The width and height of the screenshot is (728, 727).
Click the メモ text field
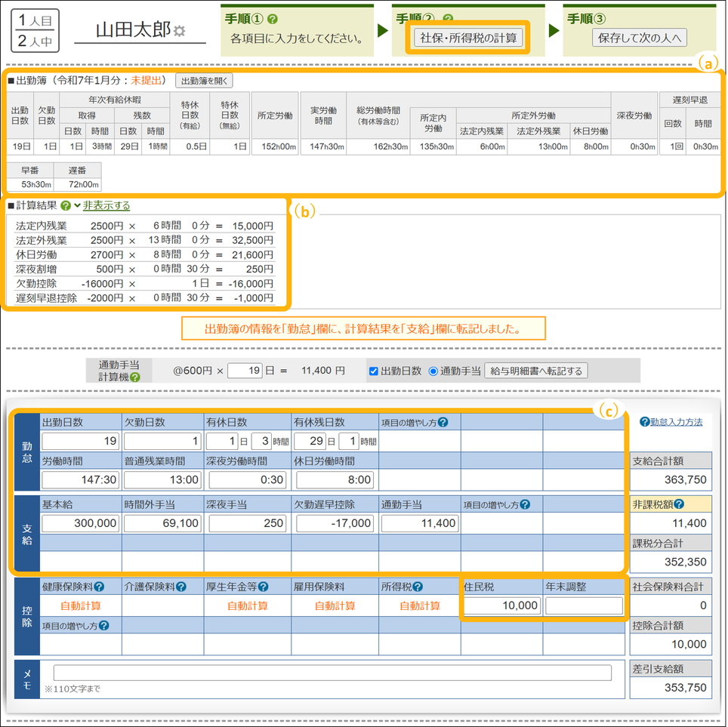point(332,673)
